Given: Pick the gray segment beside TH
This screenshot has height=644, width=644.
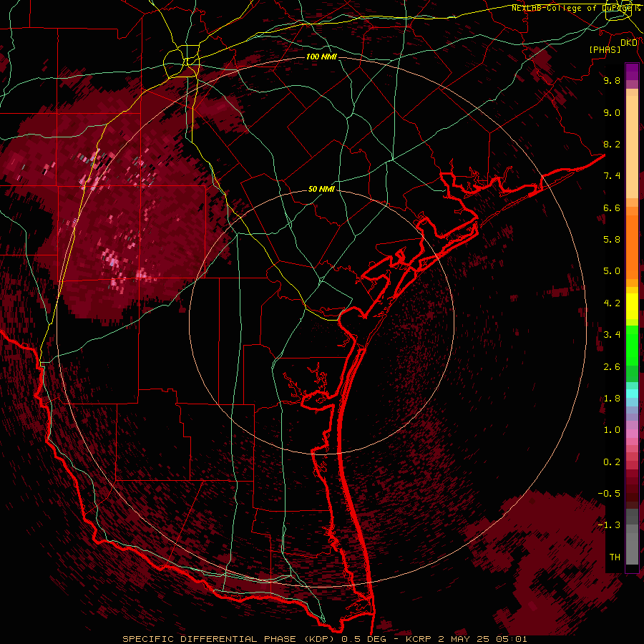Looking at the screenshot, I should coord(632,549).
